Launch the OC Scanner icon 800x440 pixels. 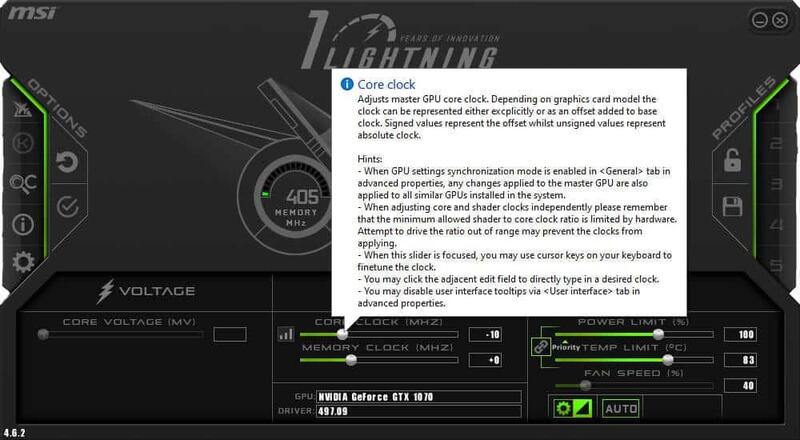click(x=23, y=183)
